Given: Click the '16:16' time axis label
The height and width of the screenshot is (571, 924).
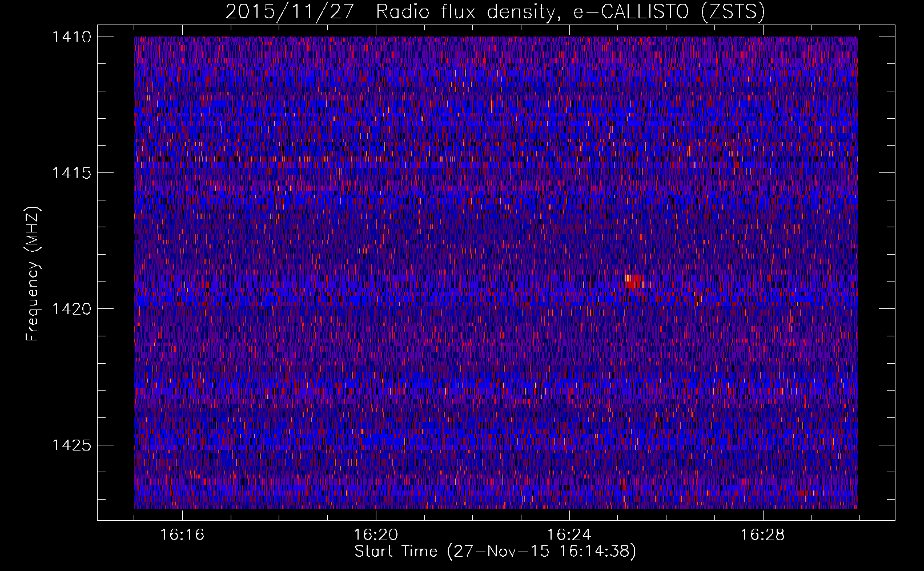Looking at the screenshot, I should click(x=182, y=535).
